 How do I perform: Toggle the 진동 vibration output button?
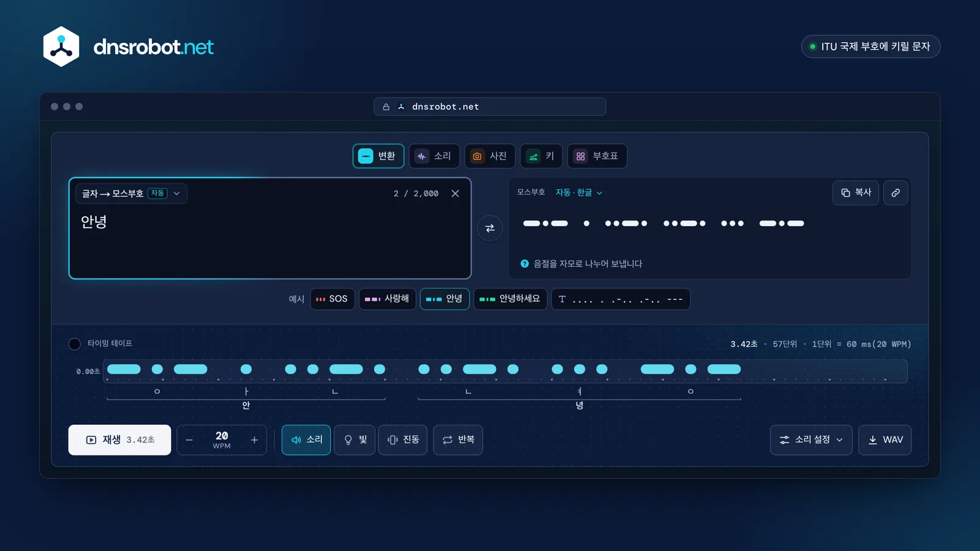point(402,440)
